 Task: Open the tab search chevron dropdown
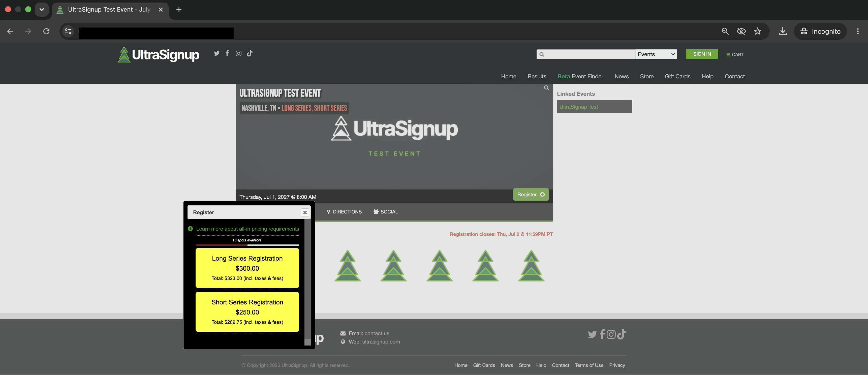42,9
